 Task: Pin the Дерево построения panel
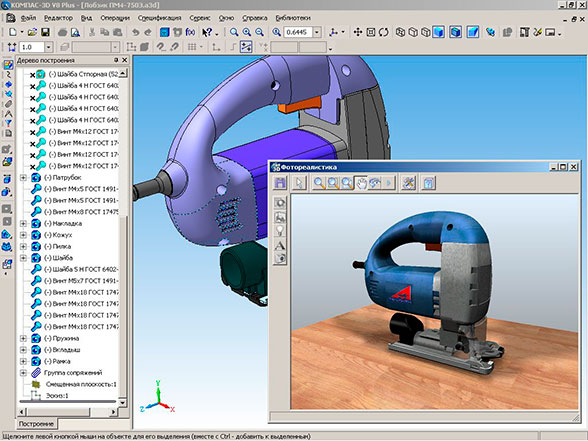coord(116,60)
